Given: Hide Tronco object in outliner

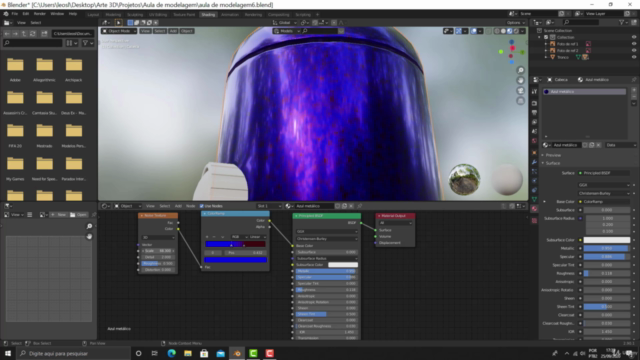Looking at the screenshot, I should tap(634, 57).
